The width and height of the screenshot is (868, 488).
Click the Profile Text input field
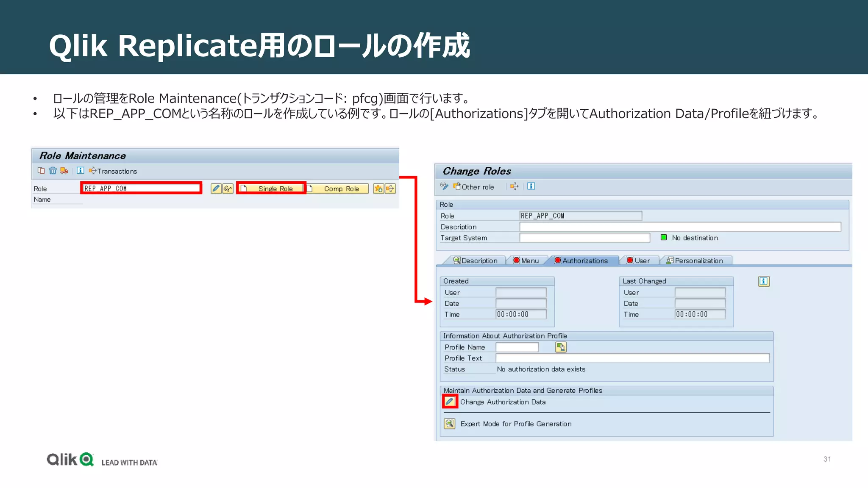tap(632, 358)
